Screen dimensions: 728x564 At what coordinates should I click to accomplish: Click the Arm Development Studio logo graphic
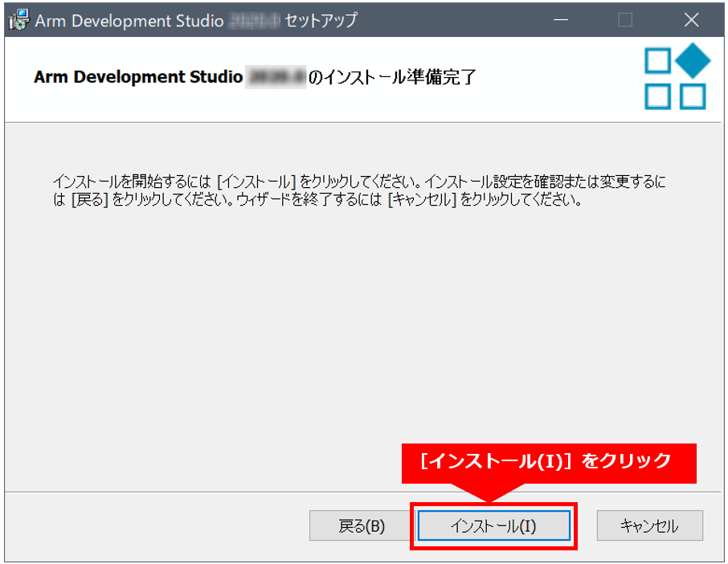click(x=677, y=76)
